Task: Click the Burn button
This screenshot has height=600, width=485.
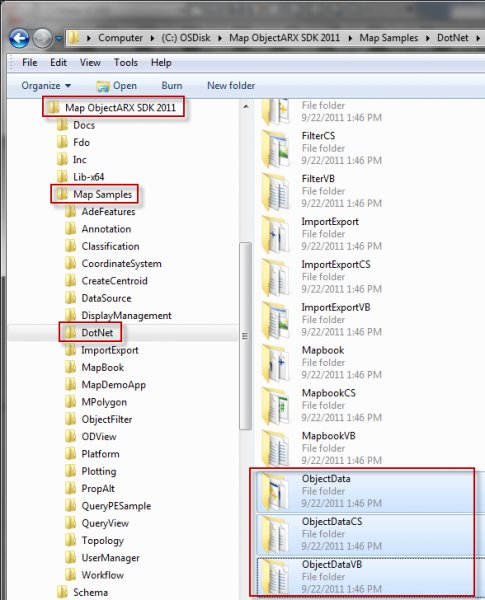Action: (171, 86)
